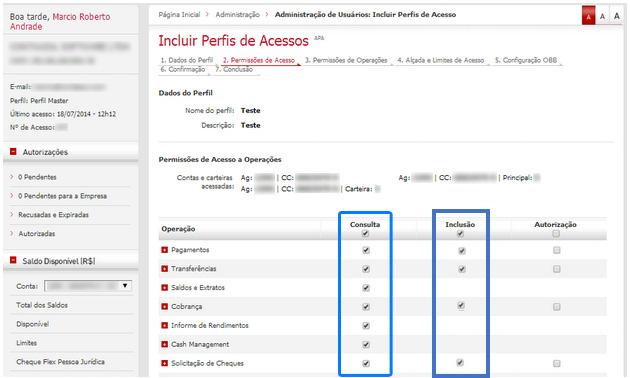Collapse the Saldo Disponível sidebar section
This screenshot has height=378, width=630.
click(13, 260)
